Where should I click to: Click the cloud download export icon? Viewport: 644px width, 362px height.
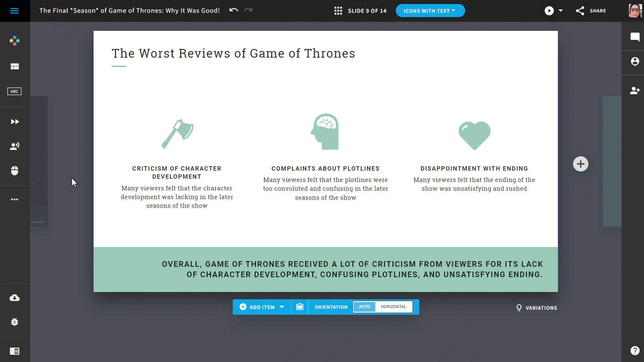[x=14, y=298]
